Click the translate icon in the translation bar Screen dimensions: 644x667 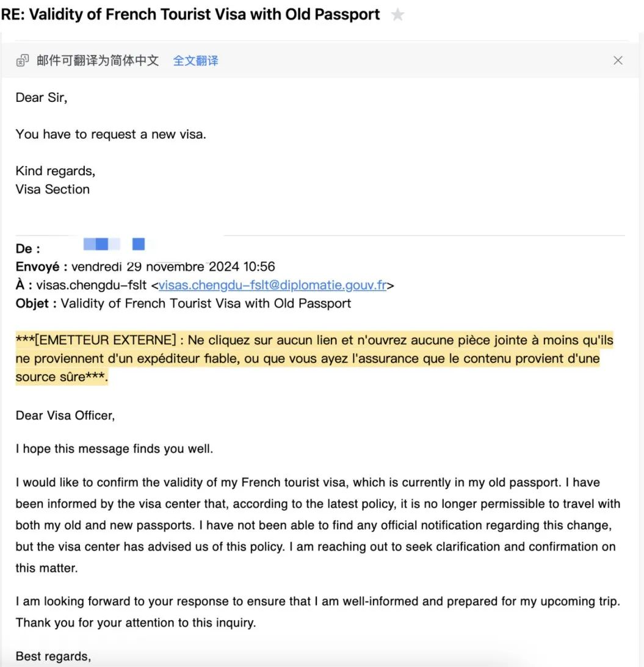(23, 60)
